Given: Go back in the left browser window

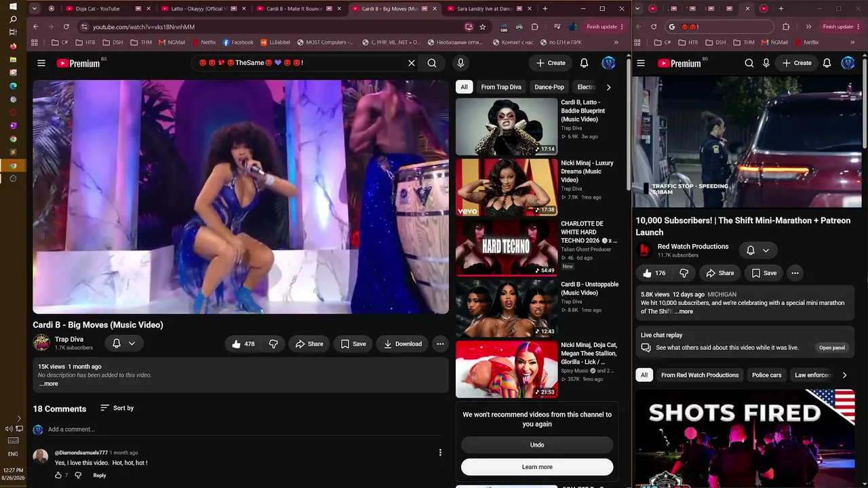Looking at the screenshot, I should tap(36, 26).
